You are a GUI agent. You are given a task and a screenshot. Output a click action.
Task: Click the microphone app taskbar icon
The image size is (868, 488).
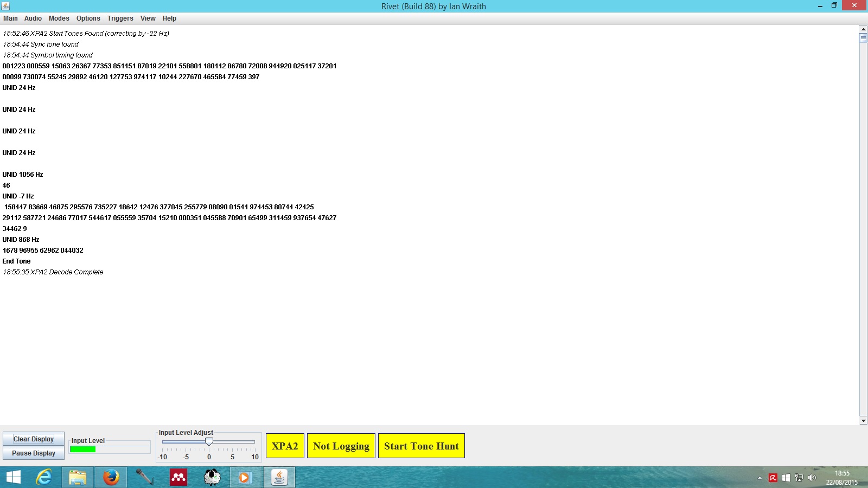click(144, 477)
